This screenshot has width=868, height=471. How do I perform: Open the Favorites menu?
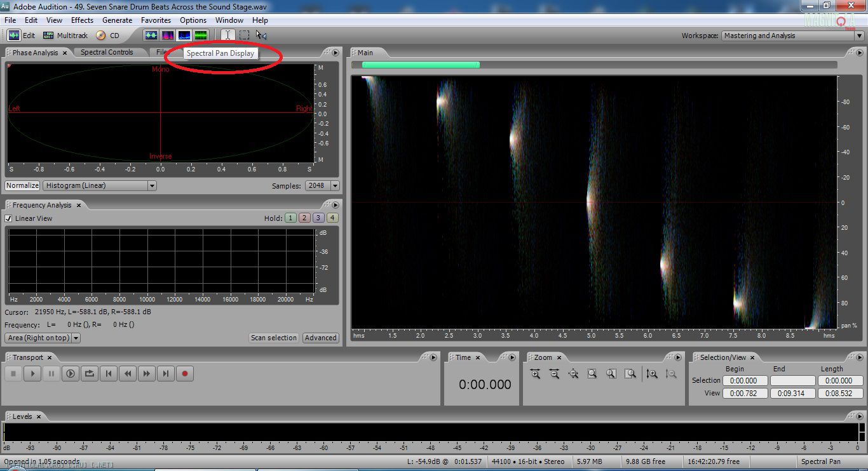pyautogui.click(x=156, y=20)
